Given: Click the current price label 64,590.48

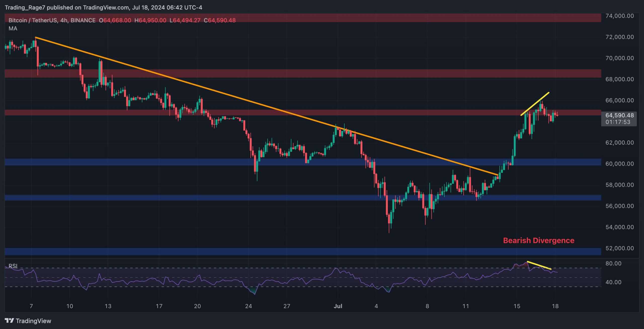Looking at the screenshot, I should (619, 115).
